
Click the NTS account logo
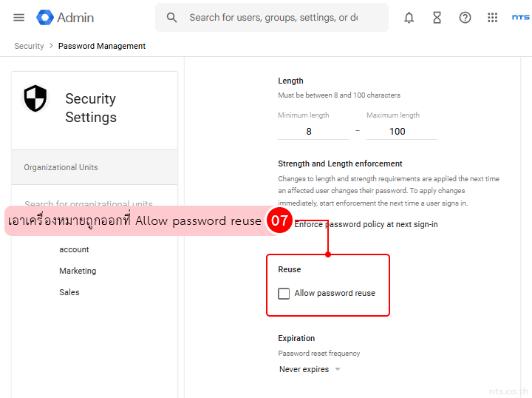[x=520, y=18]
